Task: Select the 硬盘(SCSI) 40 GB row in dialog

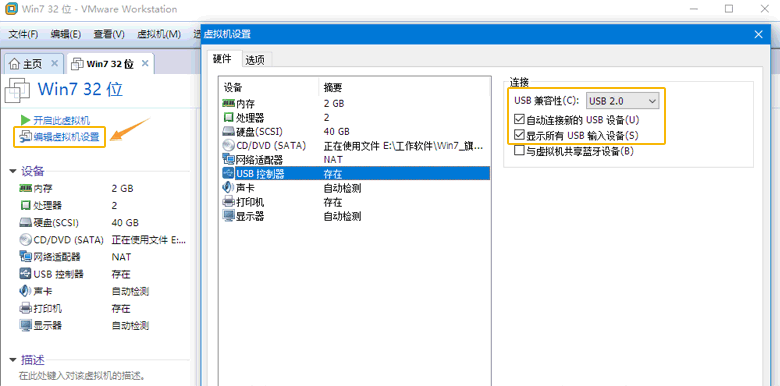Action: point(356,132)
